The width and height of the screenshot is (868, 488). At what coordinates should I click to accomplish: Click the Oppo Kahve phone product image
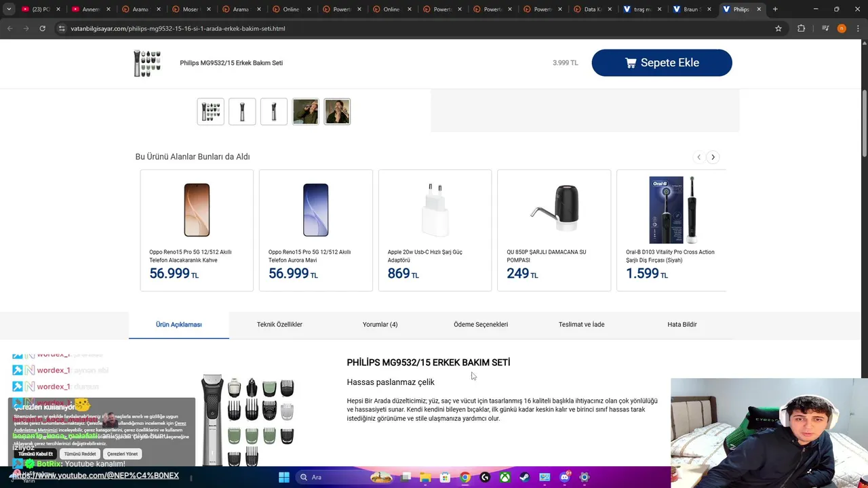coord(197,209)
